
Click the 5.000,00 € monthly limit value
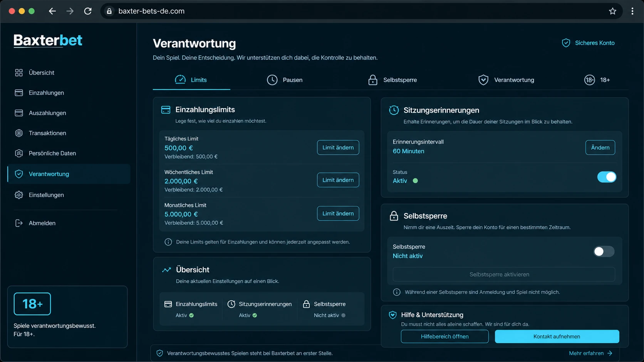tap(181, 214)
